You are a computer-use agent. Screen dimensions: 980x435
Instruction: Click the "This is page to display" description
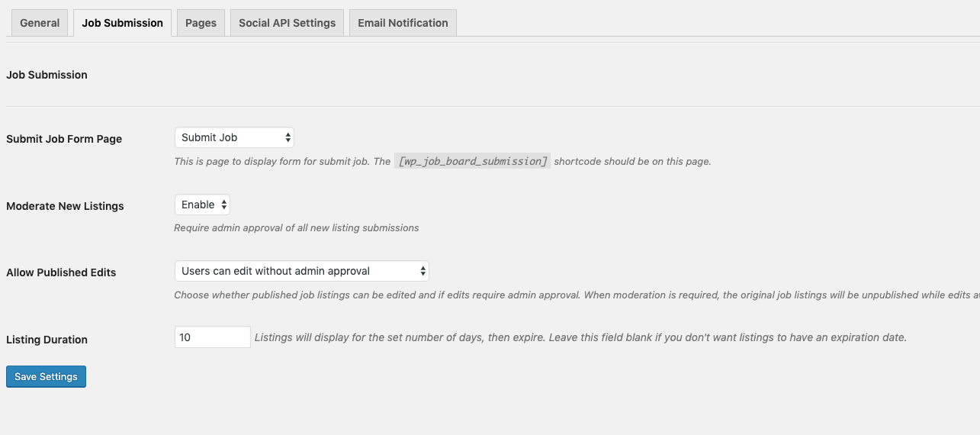[282, 162]
